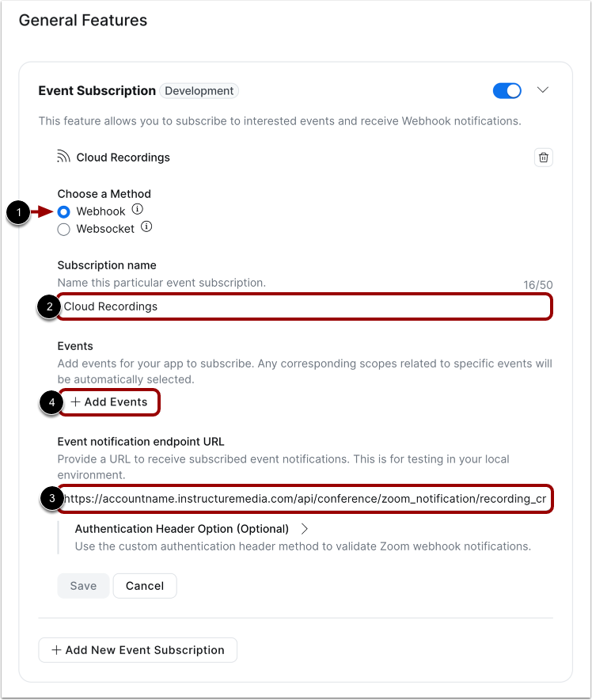Click Add New Event Subscription

tap(138, 649)
